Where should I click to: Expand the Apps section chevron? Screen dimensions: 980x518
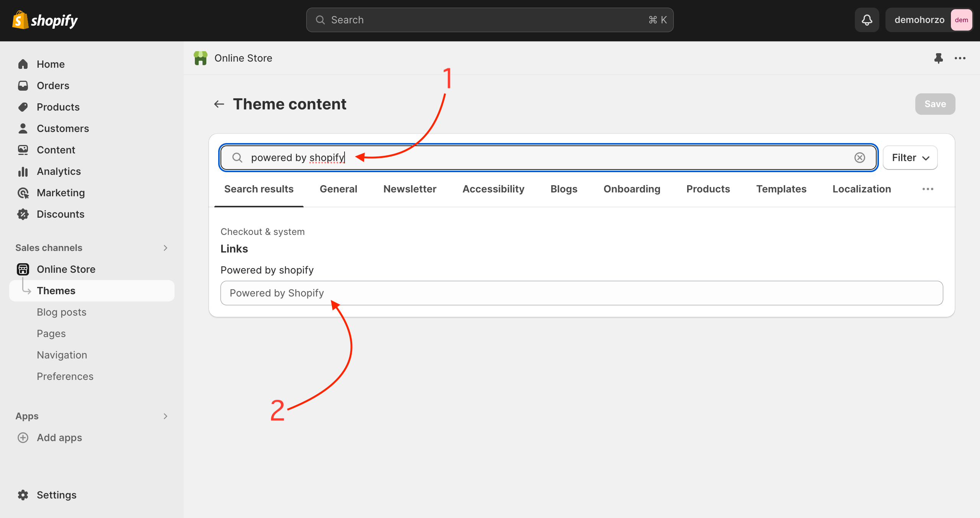165,416
